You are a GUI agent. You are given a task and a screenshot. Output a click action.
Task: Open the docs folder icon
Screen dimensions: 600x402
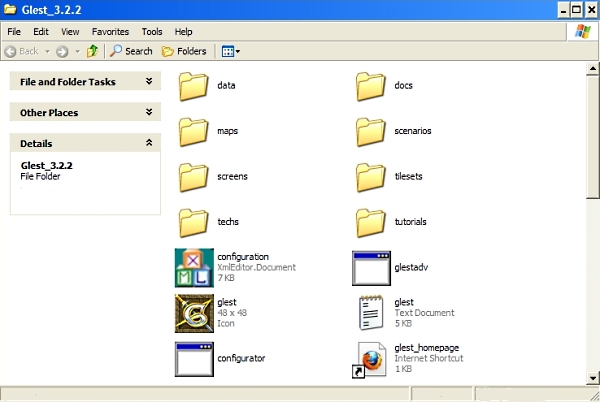(370, 86)
